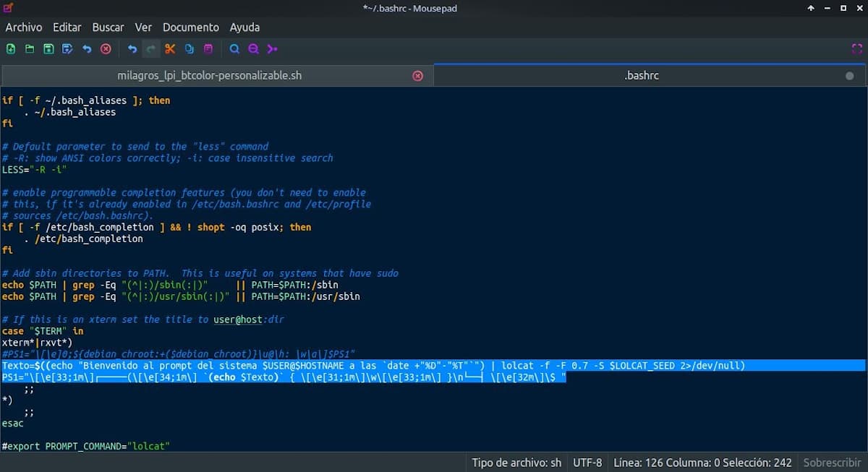The image size is (868, 472).
Task: Open the Editar menu
Action: pyautogui.click(x=67, y=27)
